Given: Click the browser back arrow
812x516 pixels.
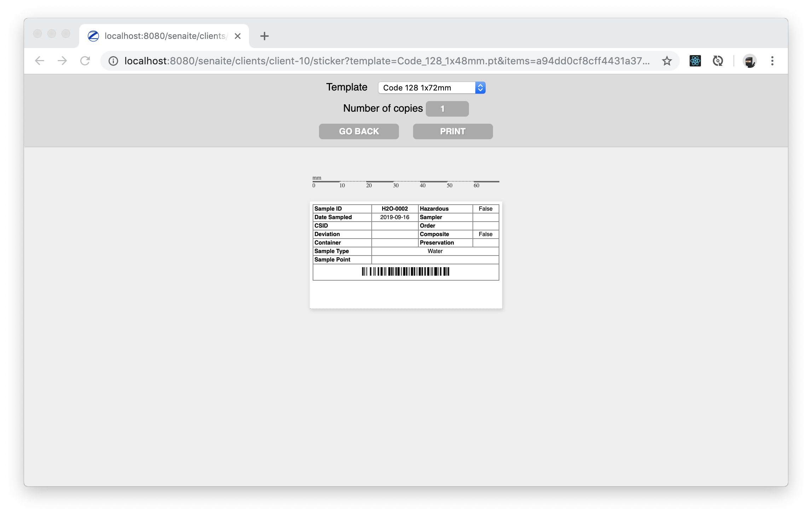Looking at the screenshot, I should 40,61.
